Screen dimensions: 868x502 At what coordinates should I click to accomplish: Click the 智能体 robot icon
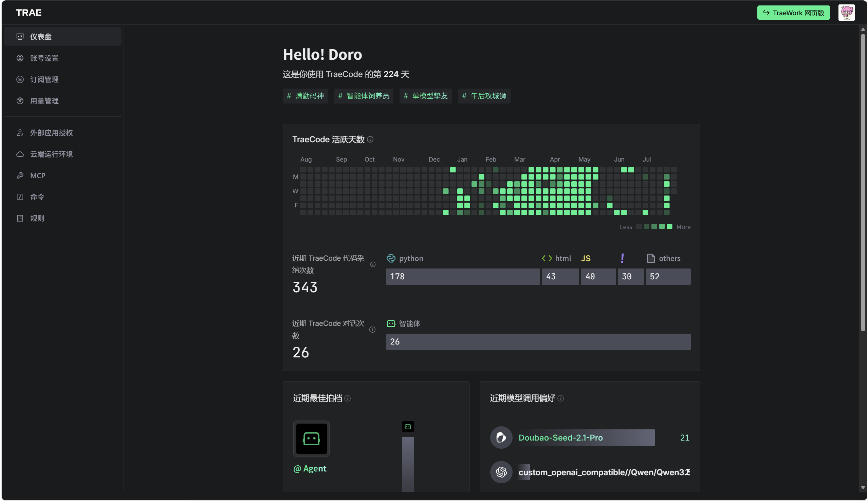coord(391,323)
